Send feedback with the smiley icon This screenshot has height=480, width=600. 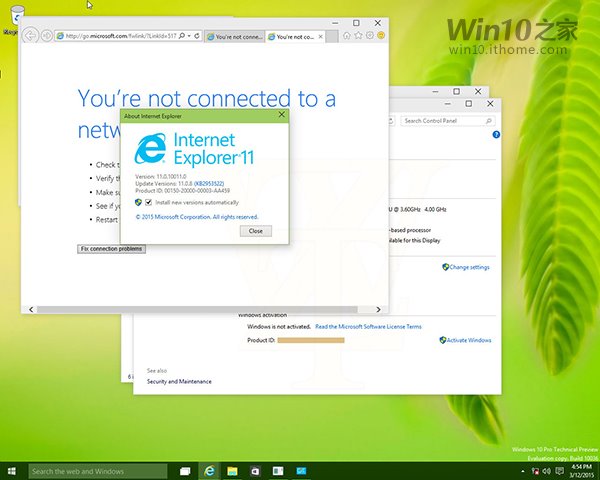click(x=381, y=36)
